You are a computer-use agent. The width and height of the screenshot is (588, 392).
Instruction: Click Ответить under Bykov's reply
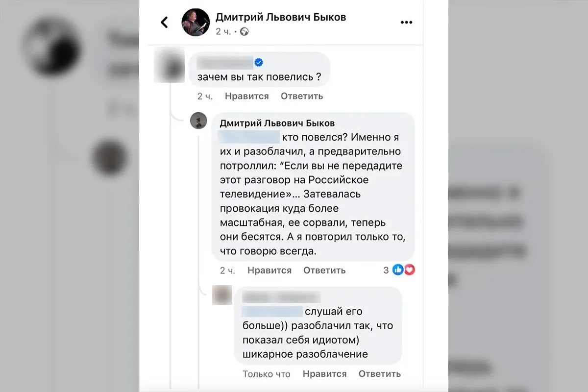pyautogui.click(x=324, y=270)
